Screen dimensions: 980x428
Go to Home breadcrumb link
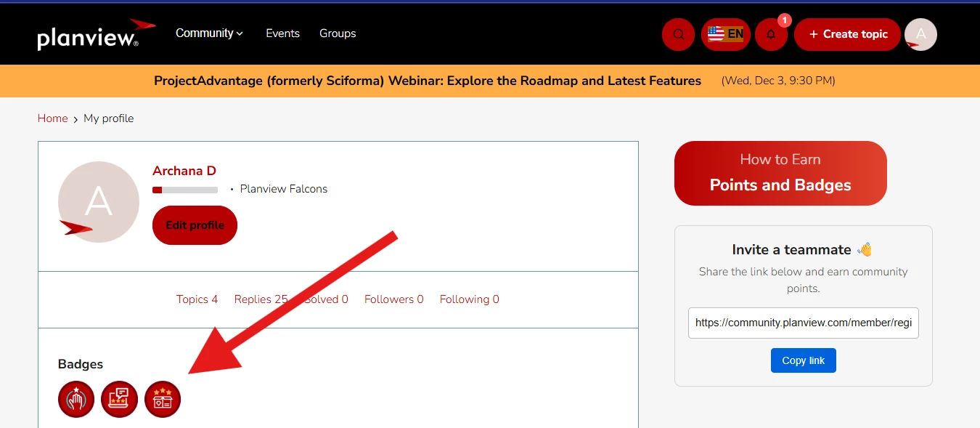click(x=52, y=118)
